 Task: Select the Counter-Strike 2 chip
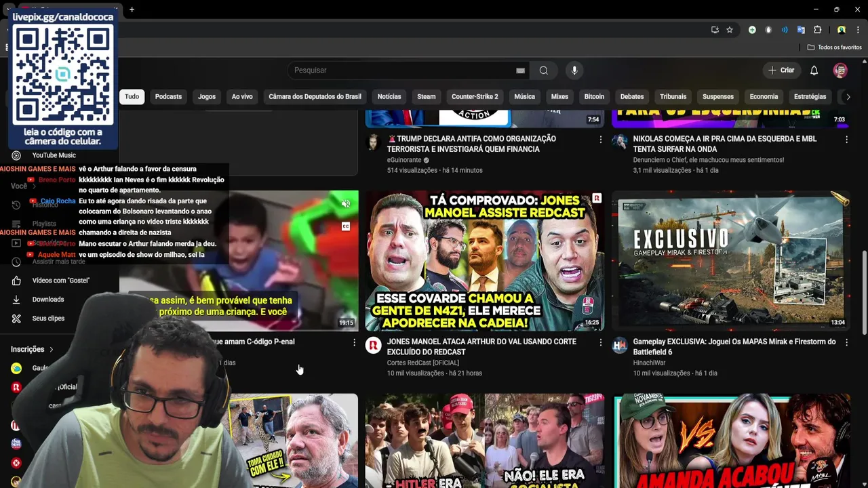tap(475, 97)
